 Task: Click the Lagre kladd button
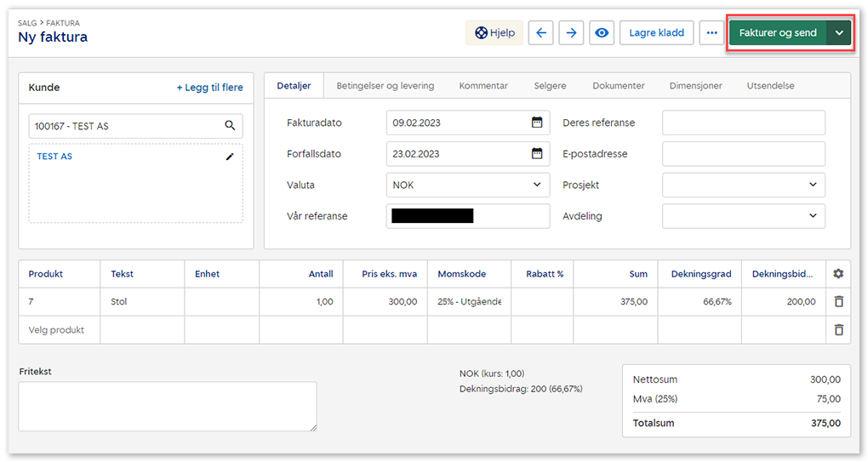pyautogui.click(x=656, y=33)
